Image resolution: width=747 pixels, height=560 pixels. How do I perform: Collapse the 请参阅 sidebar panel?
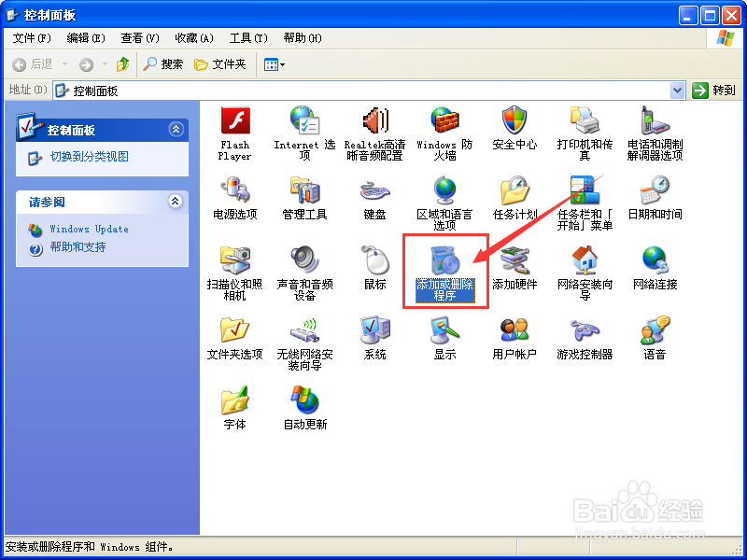(176, 202)
